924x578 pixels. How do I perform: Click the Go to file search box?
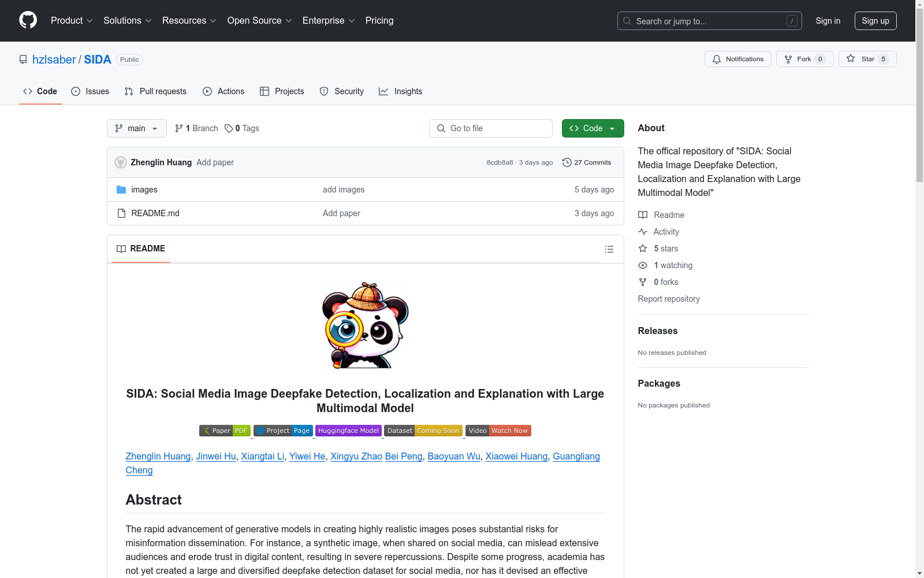(491, 128)
